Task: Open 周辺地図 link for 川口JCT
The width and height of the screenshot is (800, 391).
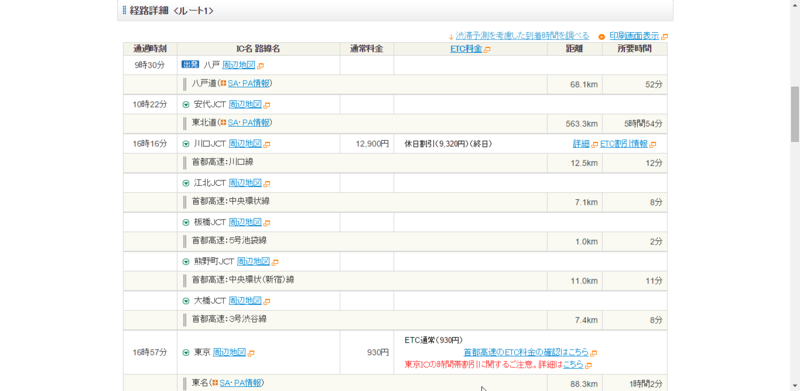Action: [245, 144]
